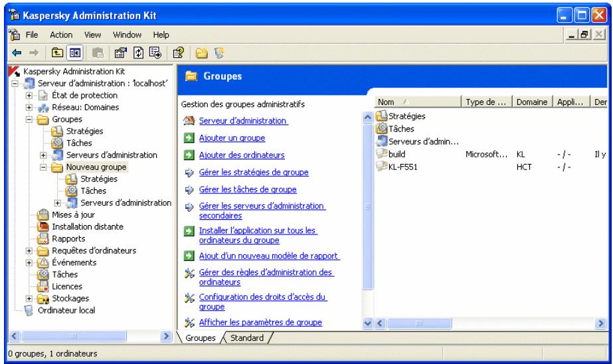
Task: Open the Help toolbar icon with question mark
Action: [178, 52]
